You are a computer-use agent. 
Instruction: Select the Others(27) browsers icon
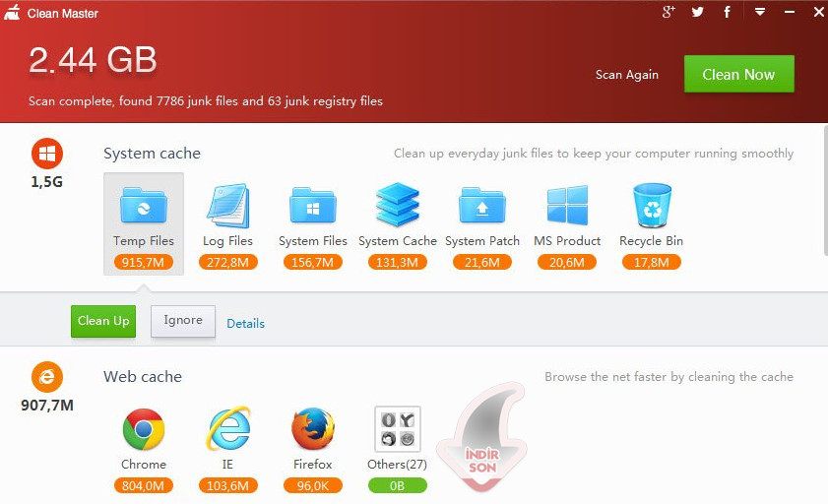[x=398, y=429]
